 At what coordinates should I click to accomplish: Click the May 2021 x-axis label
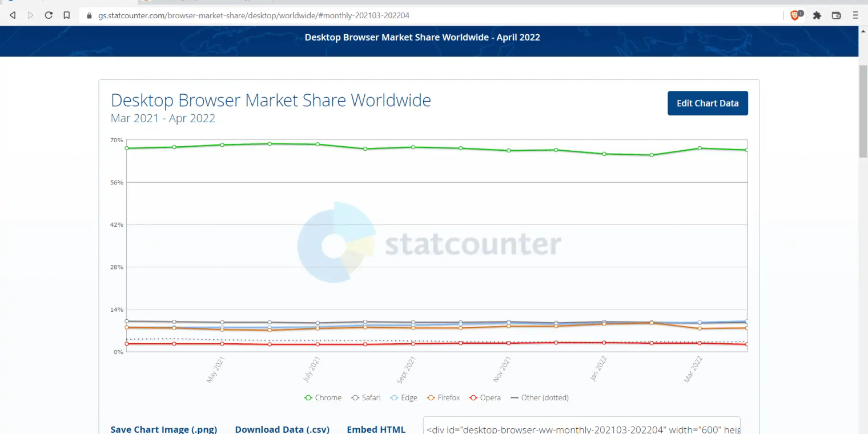(x=215, y=369)
